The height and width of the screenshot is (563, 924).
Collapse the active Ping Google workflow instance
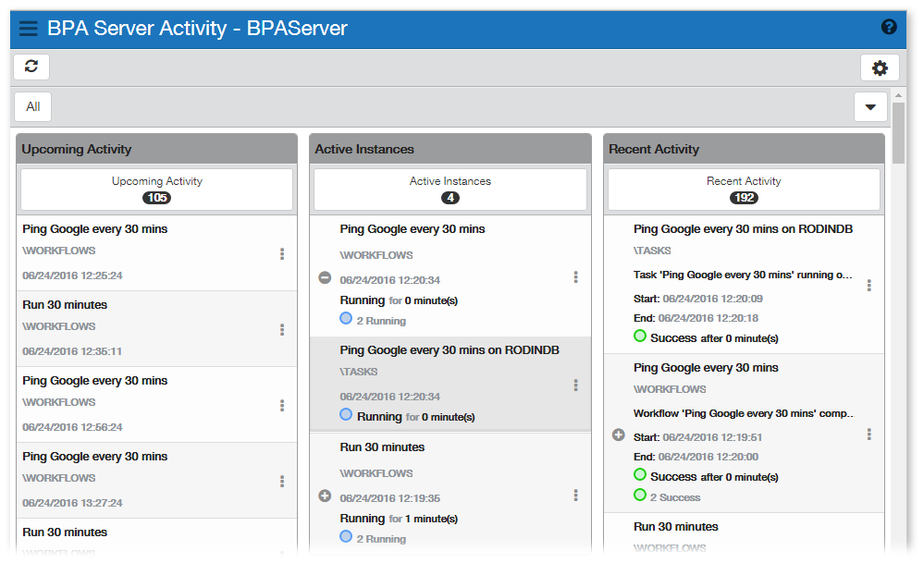(x=325, y=277)
